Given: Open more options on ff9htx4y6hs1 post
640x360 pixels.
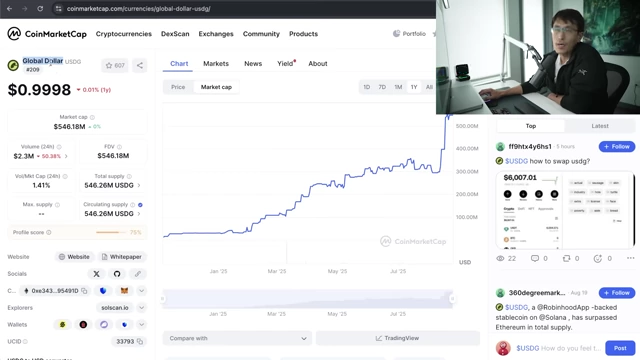Looking at the screenshot, I should coord(631,258).
